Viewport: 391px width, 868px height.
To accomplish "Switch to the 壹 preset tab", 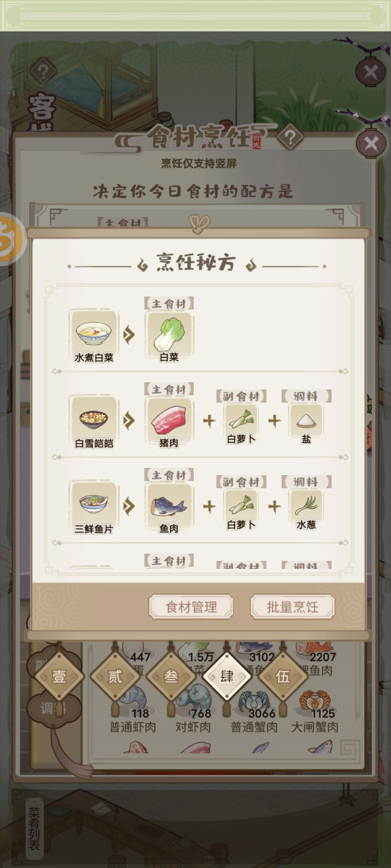I will (59, 676).
